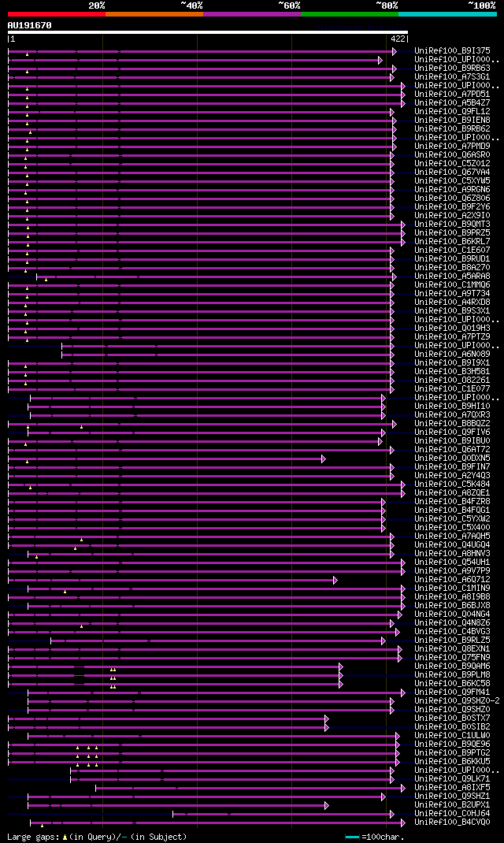
Task: Open hit UniRef100_A7PD51
Action: 452,94
